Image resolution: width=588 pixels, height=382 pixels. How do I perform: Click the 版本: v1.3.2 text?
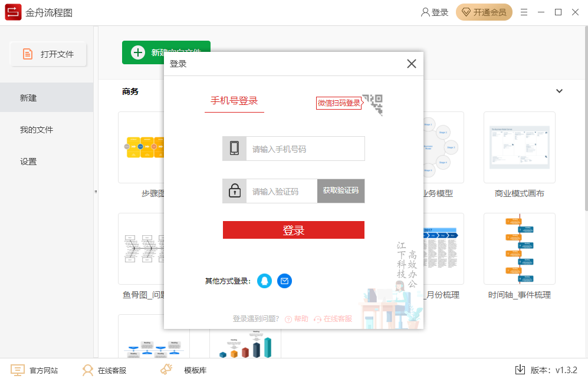(x=554, y=370)
